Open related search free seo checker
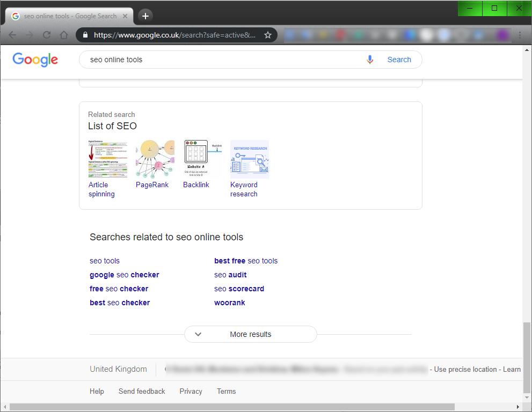The height and width of the screenshot is (412, 532). coord(119,289)
